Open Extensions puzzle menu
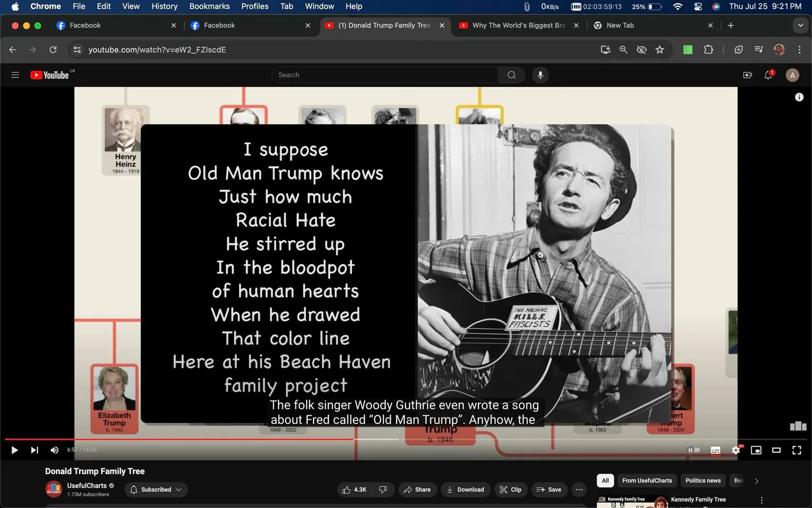 coord(708,50)
